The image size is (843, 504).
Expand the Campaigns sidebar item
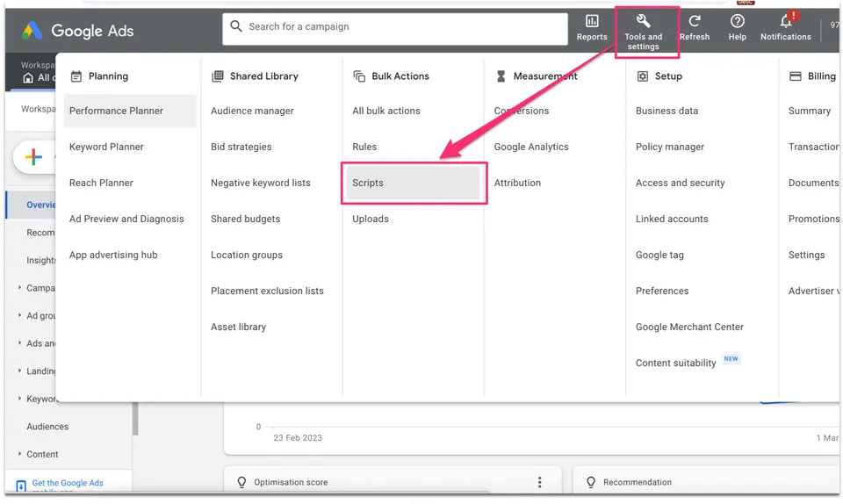pyautogui.click(x=20, y=288)
